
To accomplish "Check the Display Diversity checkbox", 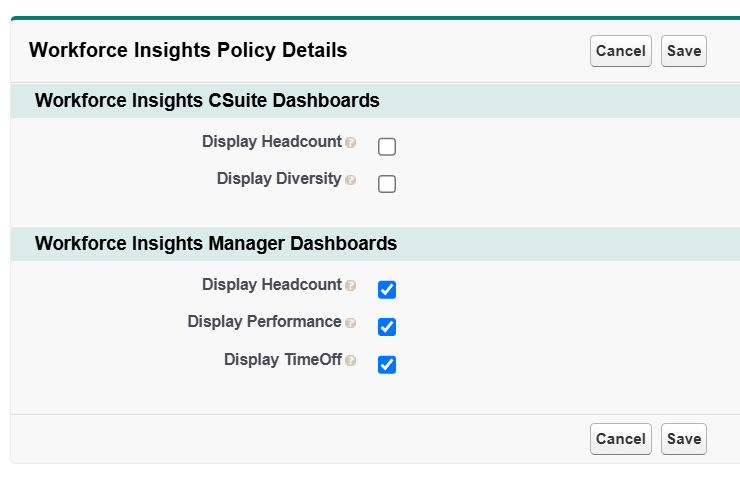I will (x=387, y=184).
